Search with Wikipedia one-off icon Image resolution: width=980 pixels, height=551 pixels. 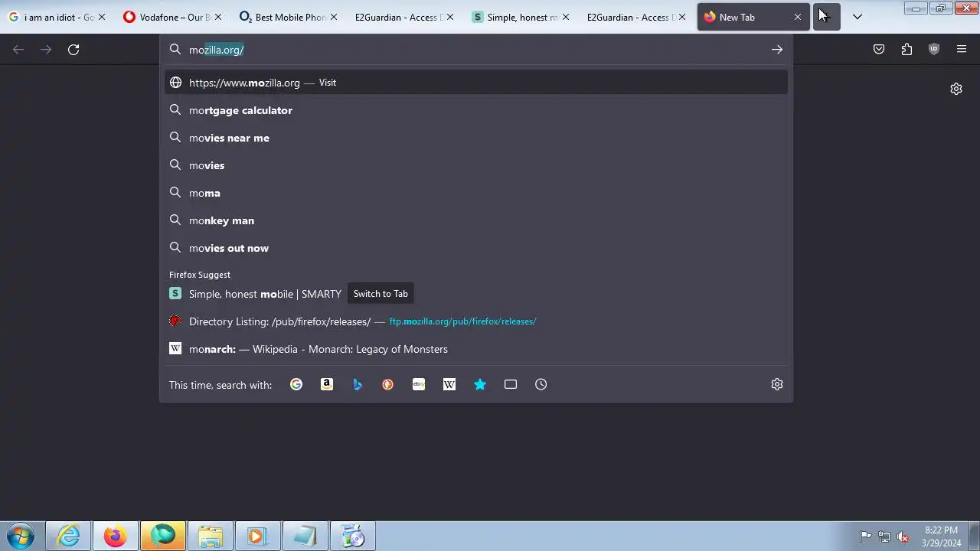point(449,384)
